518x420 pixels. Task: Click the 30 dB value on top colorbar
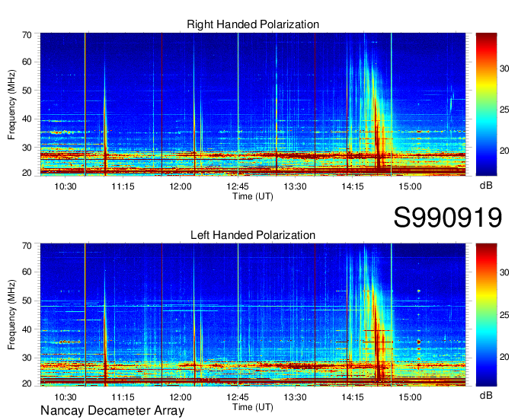504,68
